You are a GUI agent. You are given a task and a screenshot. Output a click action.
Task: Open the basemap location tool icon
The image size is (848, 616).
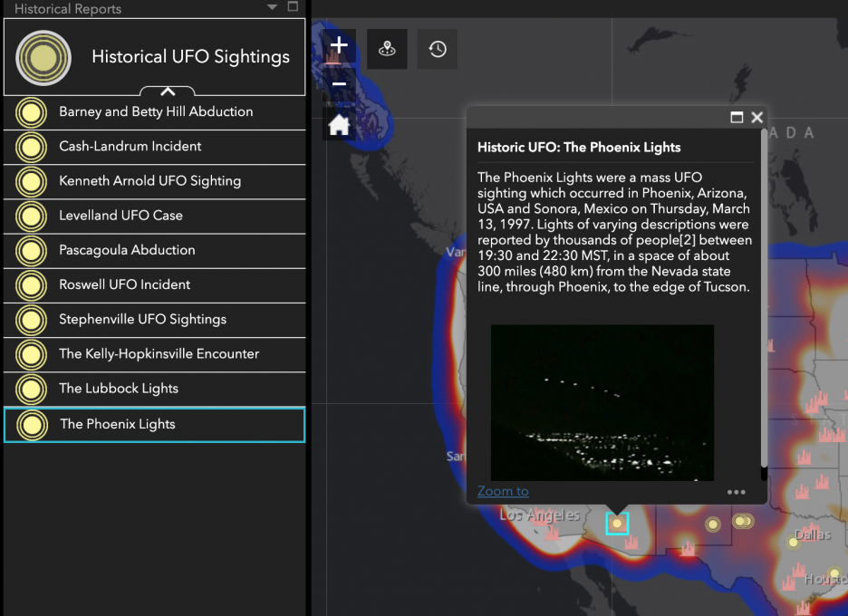pos(387,49)
